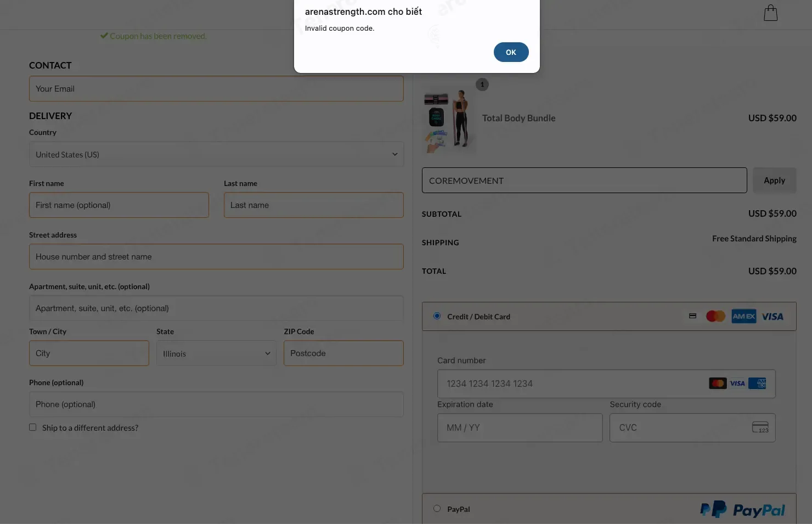Check Ship to a different address
This screenshot has width=812, height=524.
tap(33, 427)
